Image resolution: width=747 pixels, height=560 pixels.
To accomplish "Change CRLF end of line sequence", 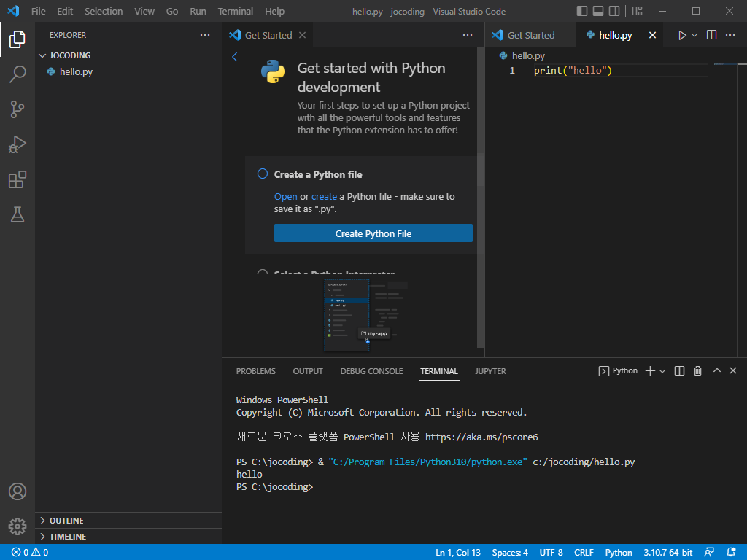I will pos(584,553).
